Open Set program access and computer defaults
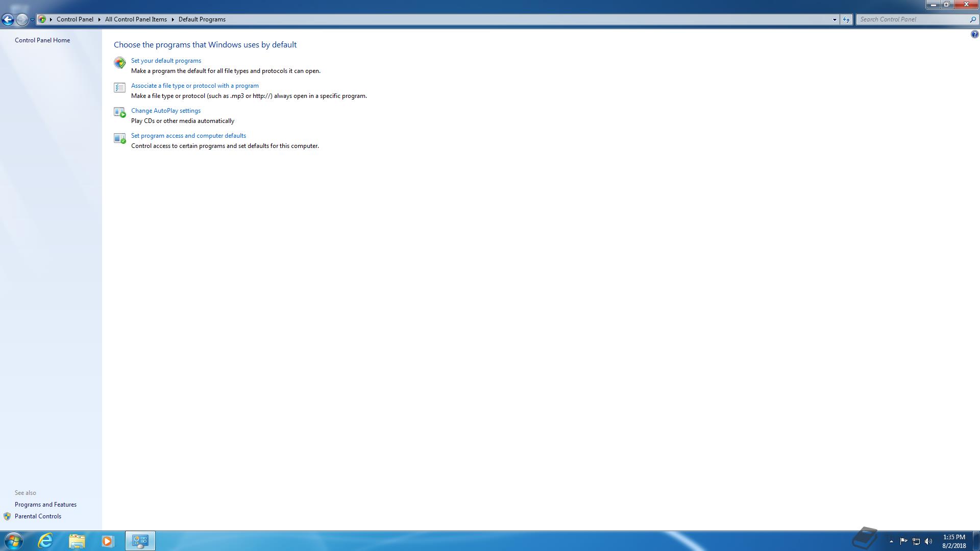Image resolution: width=980 pixels, height=551 pixels. [188, 136]
